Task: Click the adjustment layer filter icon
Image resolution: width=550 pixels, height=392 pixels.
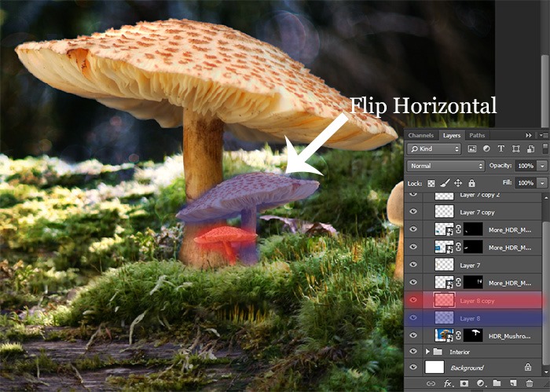Action: [486, 148]
